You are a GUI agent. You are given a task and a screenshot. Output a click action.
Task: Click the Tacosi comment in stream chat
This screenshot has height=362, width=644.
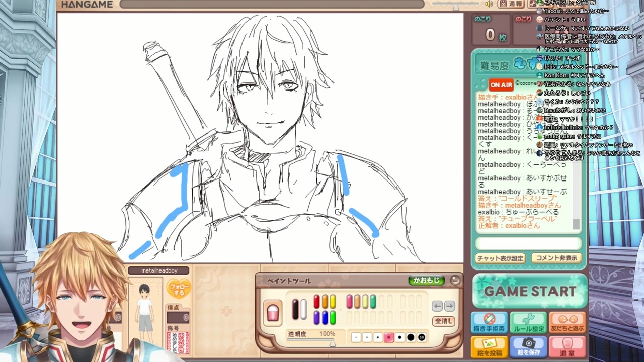tap(573, 11)
